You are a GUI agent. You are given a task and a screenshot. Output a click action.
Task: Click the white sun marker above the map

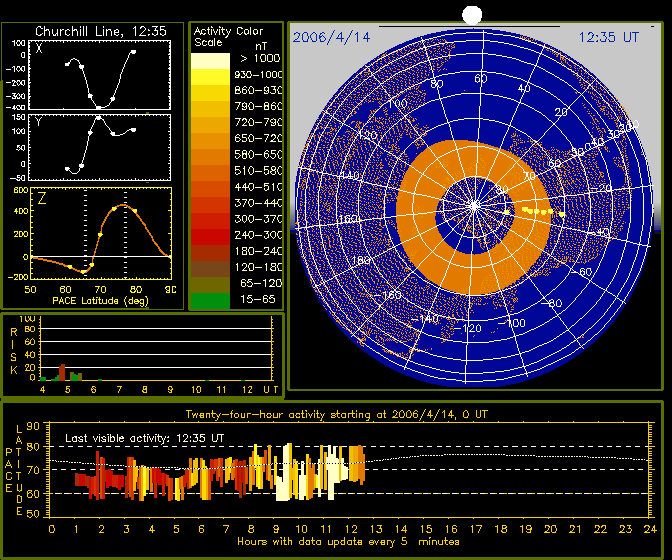pyautogui.click(x=472, y=15)
